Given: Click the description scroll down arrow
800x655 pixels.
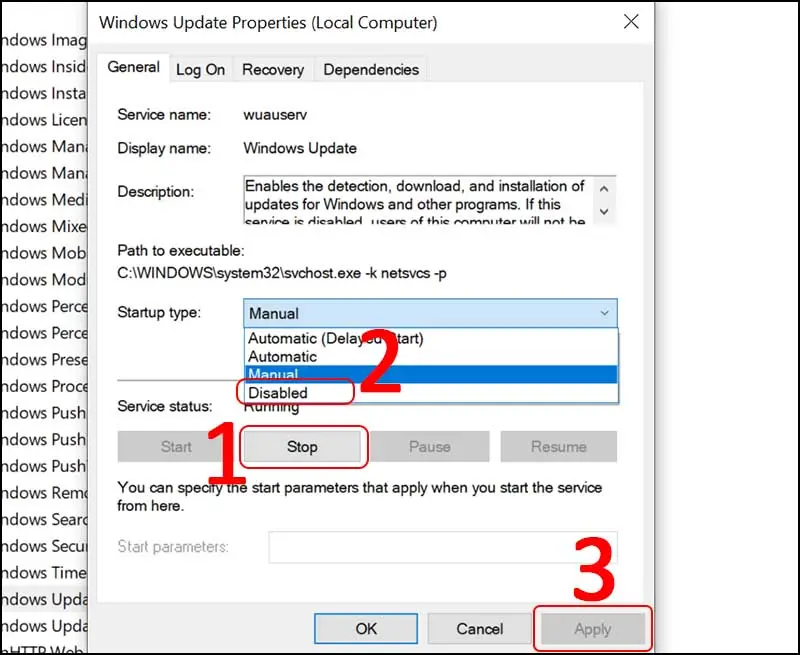Looking at the screenshot, I should click(x=603, y=212).
